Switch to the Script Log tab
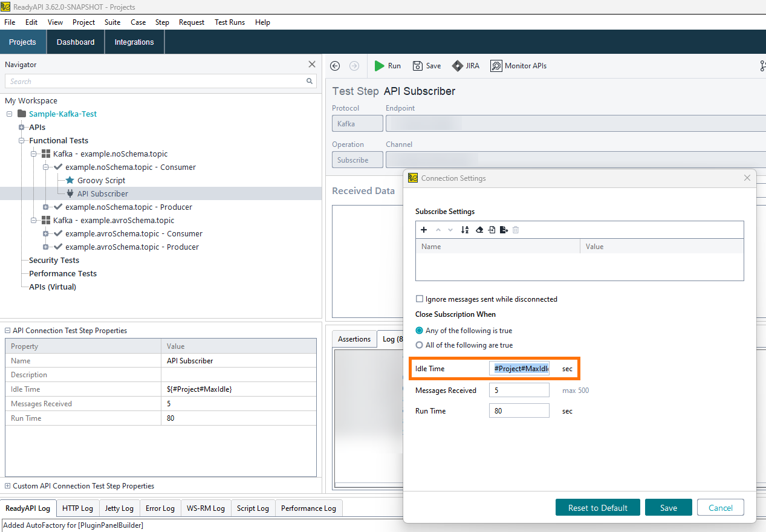 click(253, 508)
